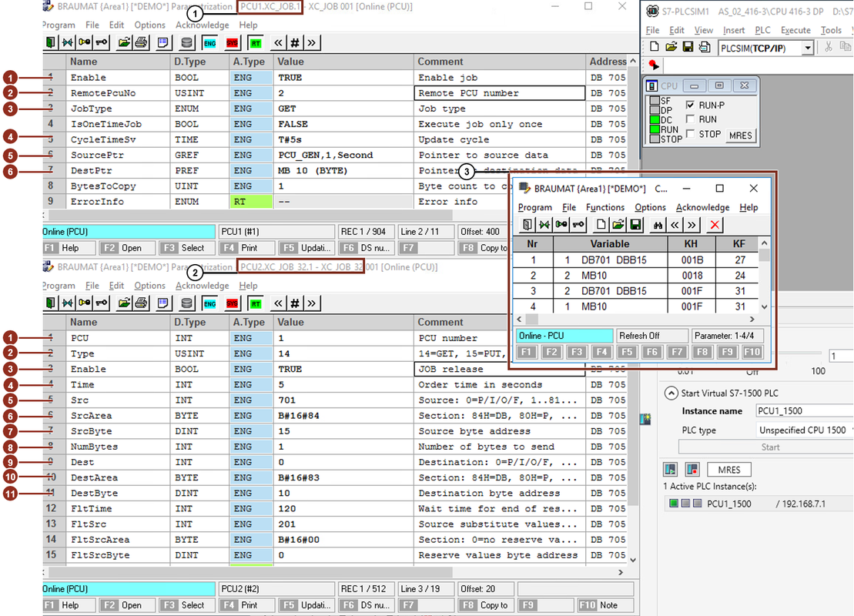
Task: Toggle the green RT filter button in PCU2 window
Action: click(x=256, y=303)
